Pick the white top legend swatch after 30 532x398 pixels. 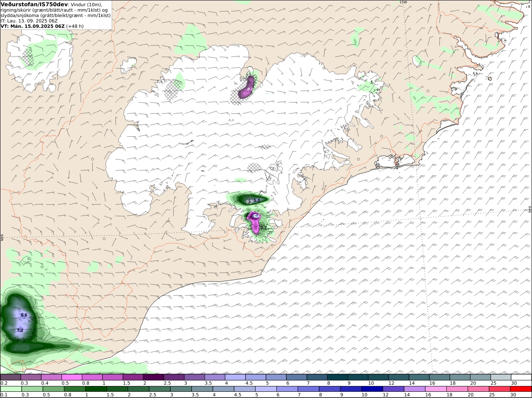click(521, 377)
